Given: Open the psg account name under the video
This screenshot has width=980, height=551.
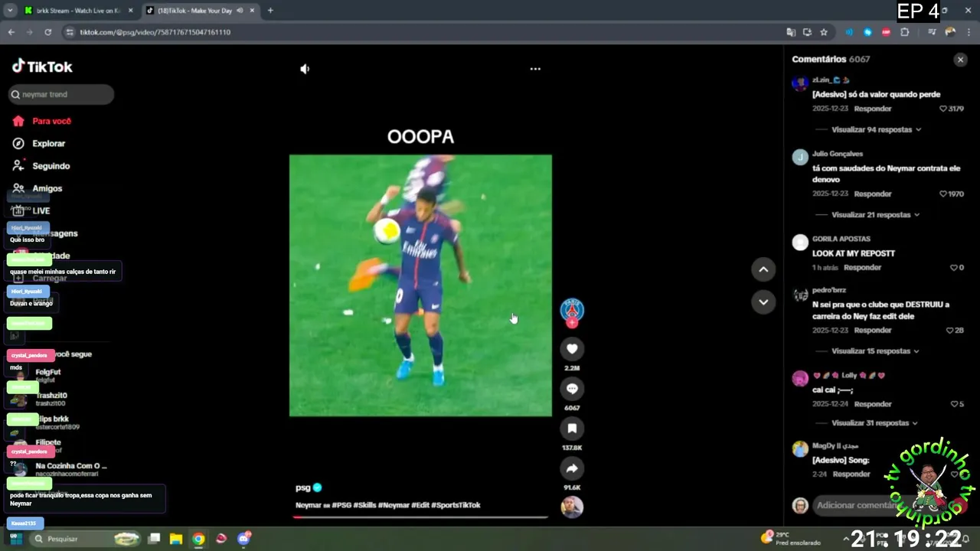Looking at the screenshot, I should coord(303,487).
